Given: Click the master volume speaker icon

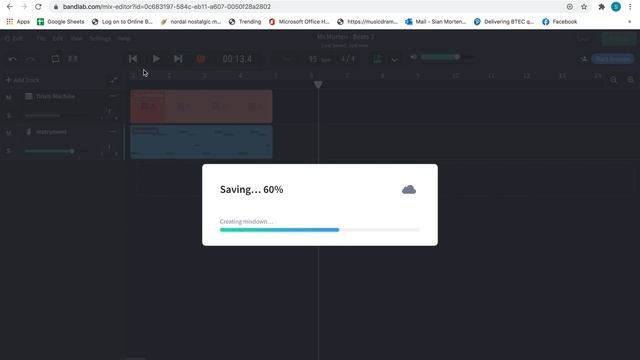Looking at the screenshot, I should click(413, 57).
